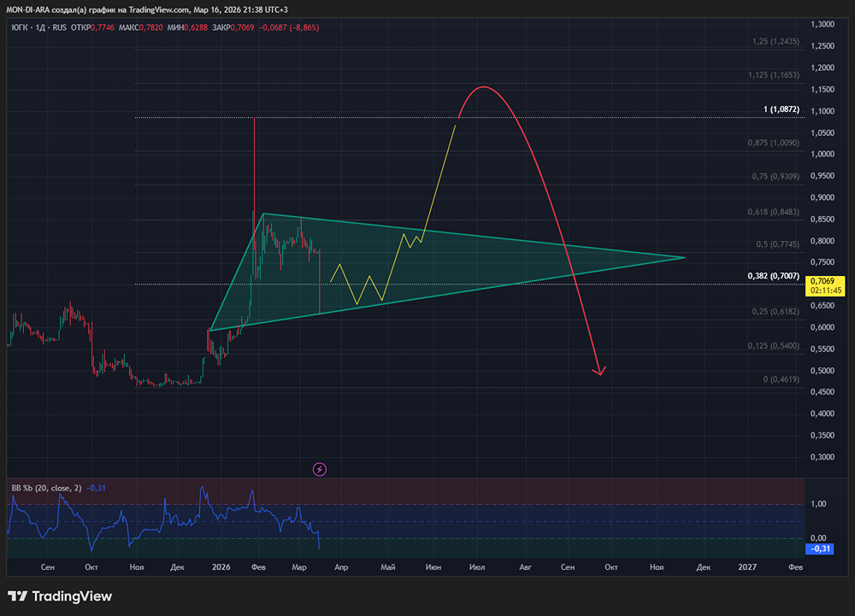The height and width of the screenshot is (616, 855).
Task: Click the TradingView logo at bottom left
Action: [x=60, y=596]
